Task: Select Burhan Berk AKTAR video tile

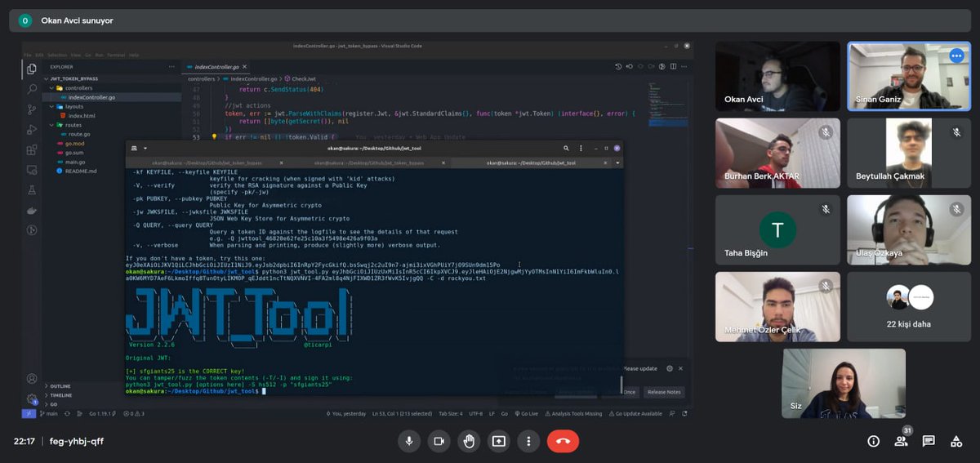Action: click(x=777, y=154)
